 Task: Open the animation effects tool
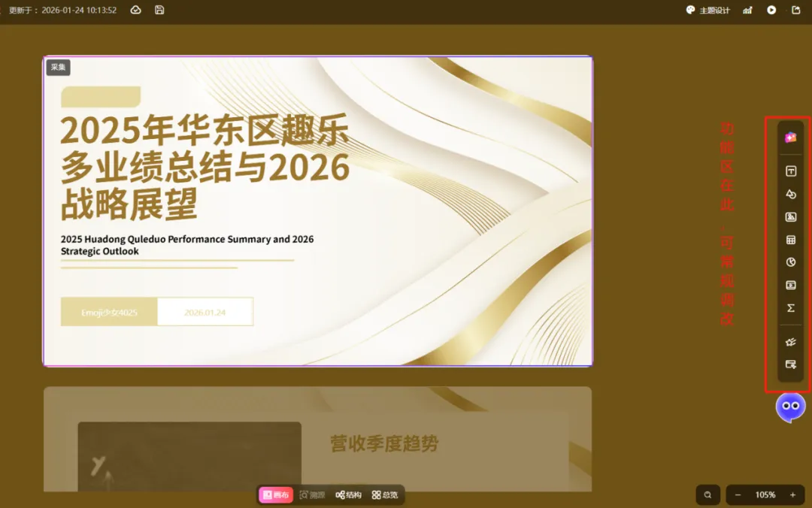click(791, 342)
